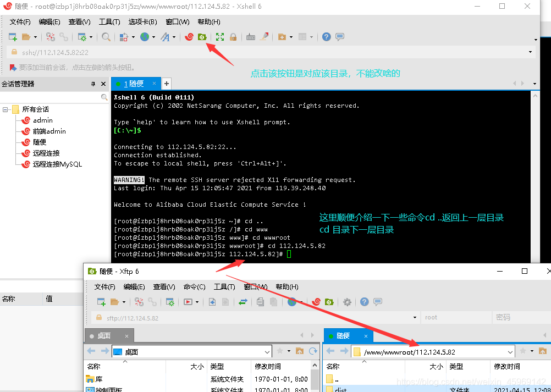Collapse the 所有会话 tree node
Screen dimensions: 551x392
(5, 109)
